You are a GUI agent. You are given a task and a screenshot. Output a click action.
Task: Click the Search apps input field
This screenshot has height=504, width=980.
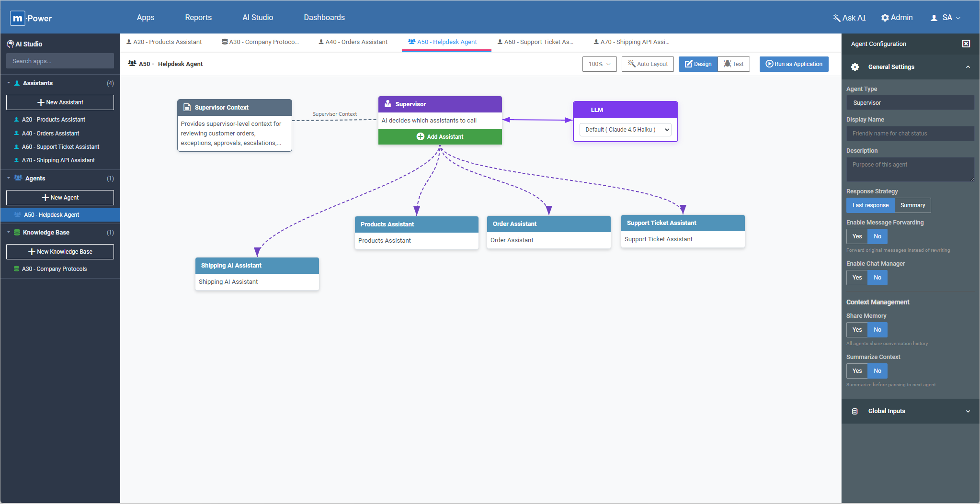tap(60, 61)
